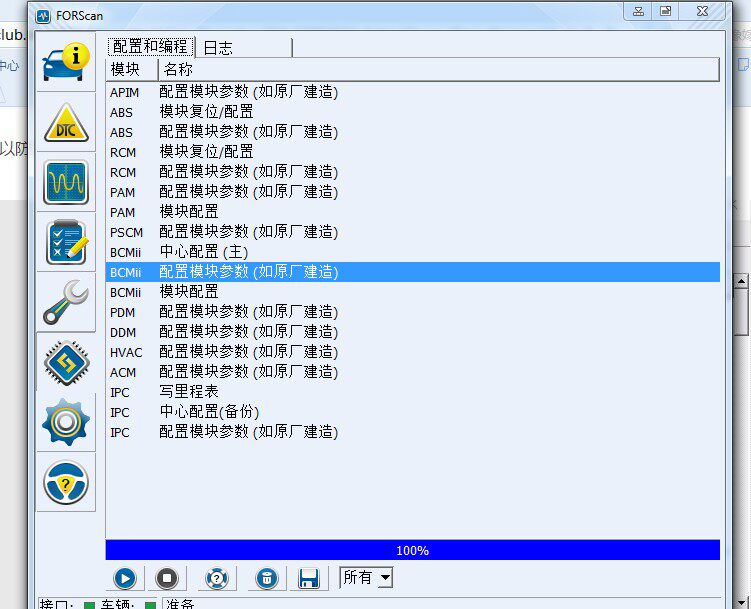Select RCM 配置模块参数 row
This screenshot has width=751, height=609.
[x=412, y=172]
